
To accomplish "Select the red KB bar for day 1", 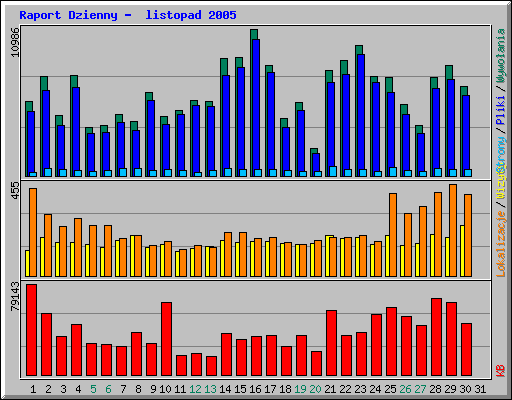I will 31,330.
